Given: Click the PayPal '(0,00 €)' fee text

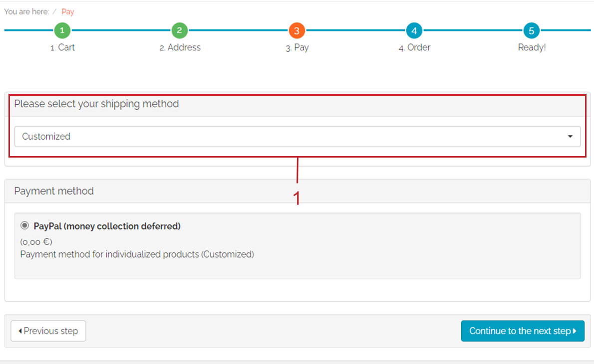Looking at the screenshot, I should [x=36, y=242].
